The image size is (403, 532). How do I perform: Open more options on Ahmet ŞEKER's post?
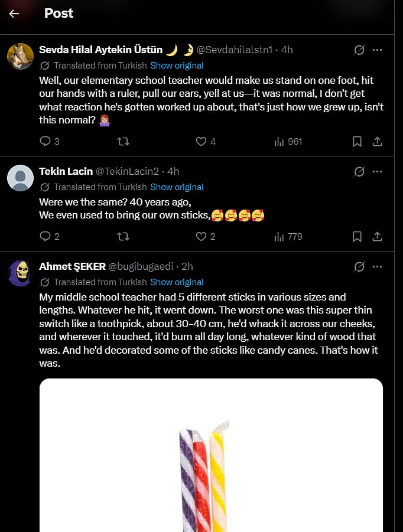(378, 266)
